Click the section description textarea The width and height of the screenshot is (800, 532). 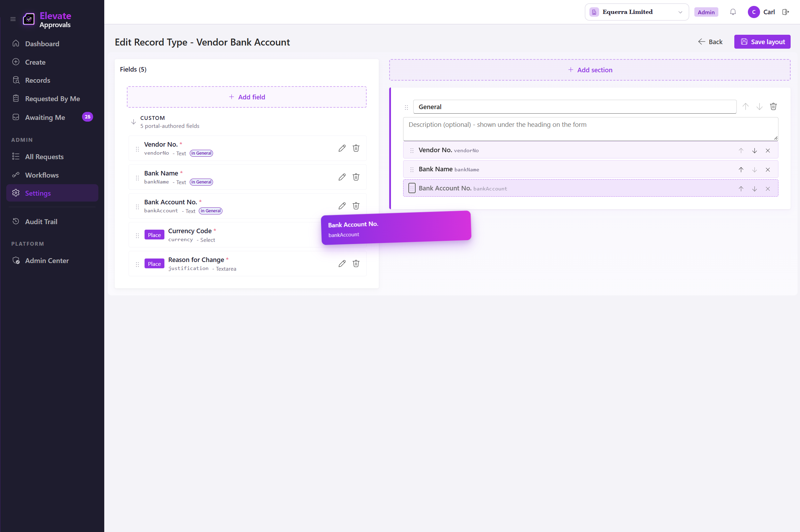590,129
